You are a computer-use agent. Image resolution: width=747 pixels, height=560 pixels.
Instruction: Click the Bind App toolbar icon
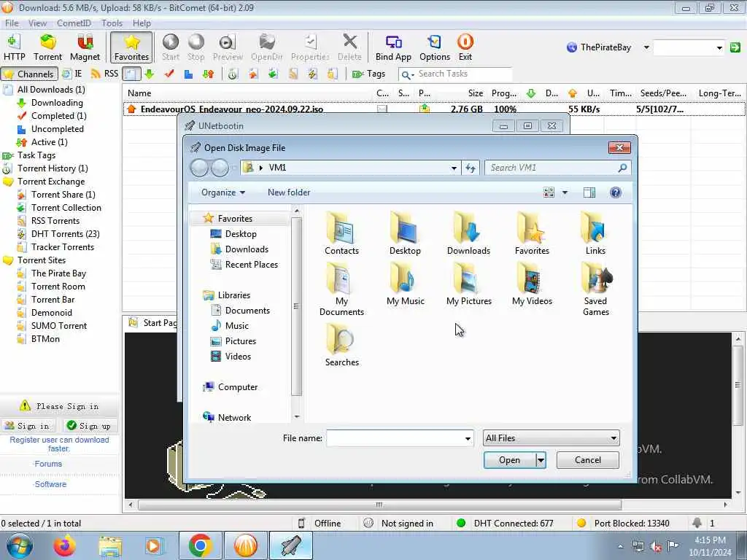[x=393, y=47]
